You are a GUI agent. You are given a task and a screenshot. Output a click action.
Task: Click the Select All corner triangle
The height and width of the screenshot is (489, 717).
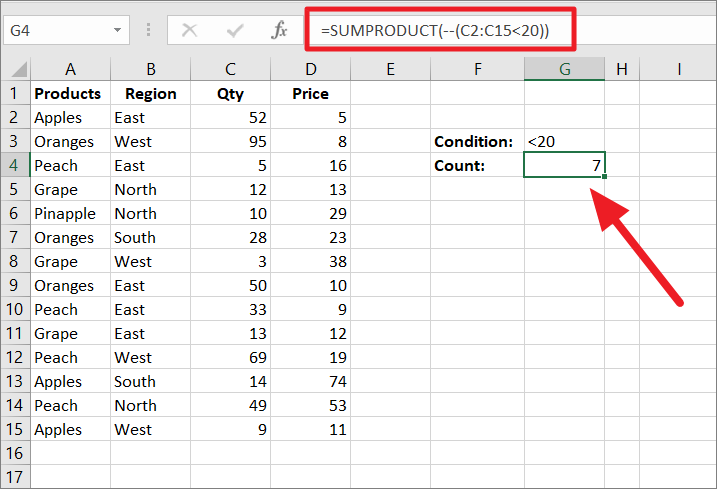19,70
